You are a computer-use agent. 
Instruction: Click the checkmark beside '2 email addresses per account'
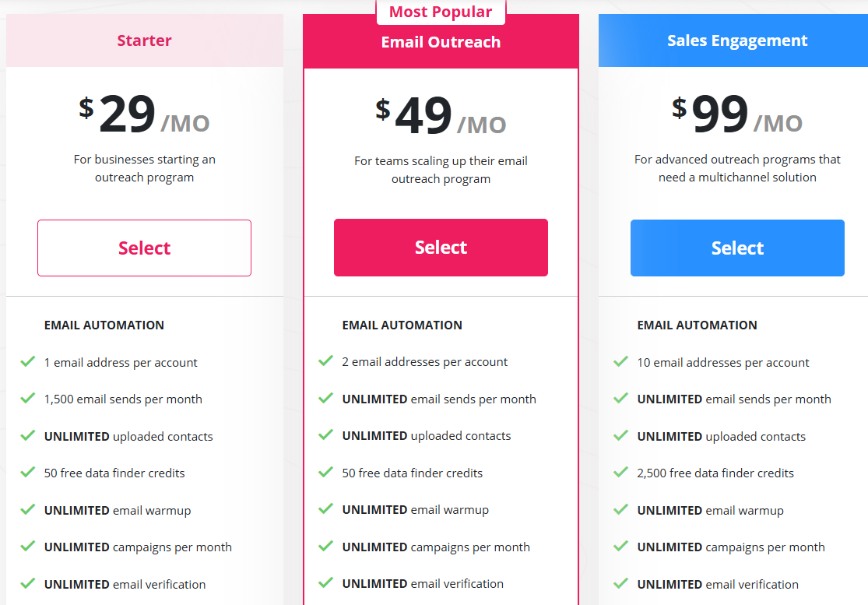tap(325, 362)
